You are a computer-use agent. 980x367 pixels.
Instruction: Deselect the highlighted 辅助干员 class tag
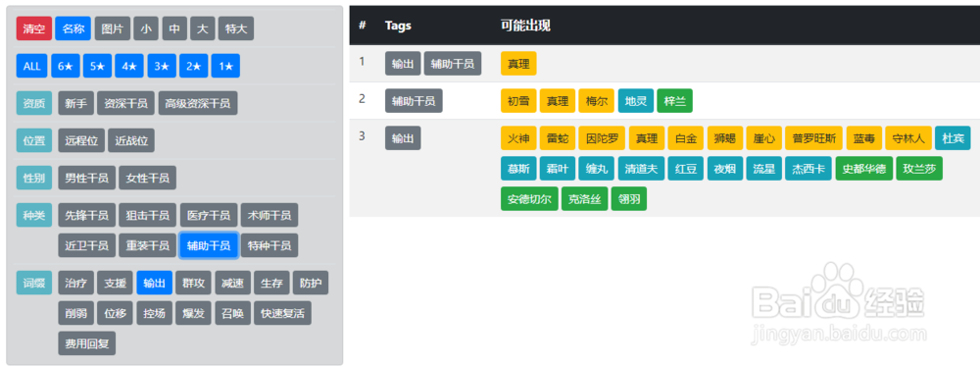209,245
